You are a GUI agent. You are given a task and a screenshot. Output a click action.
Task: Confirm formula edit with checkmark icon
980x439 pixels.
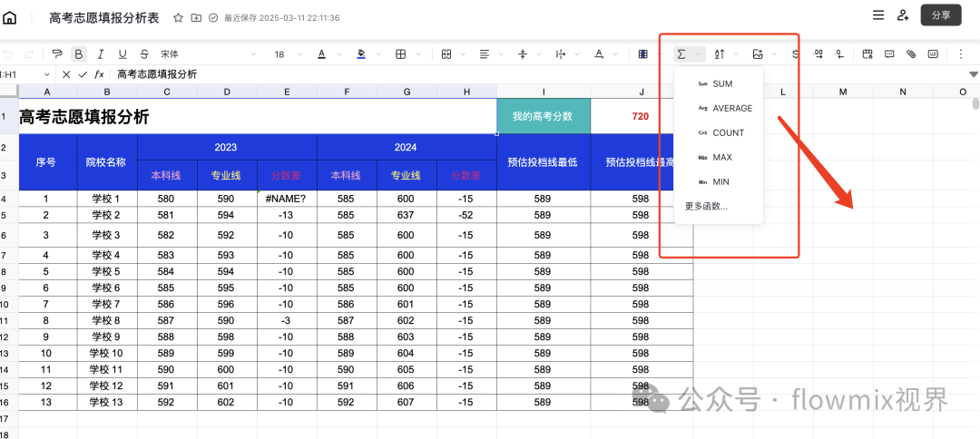pos(83,74)
